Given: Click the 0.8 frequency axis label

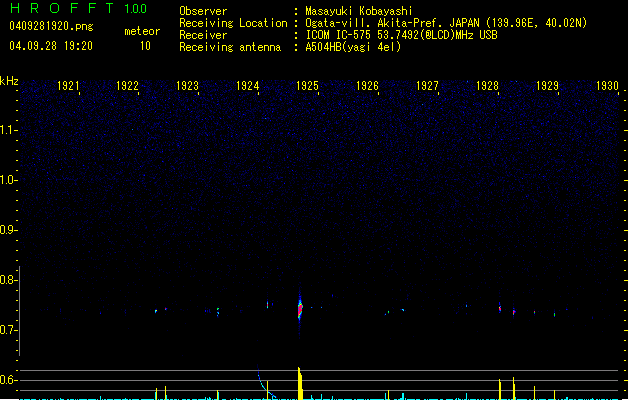Looking at the screenshot, I should coord(8,280).
